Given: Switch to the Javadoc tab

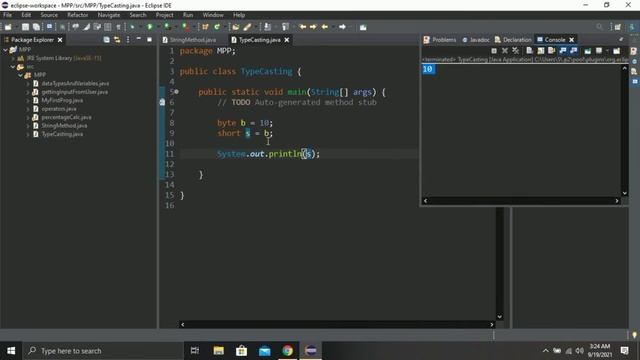Looking at the screenshot, I should tap(476, 40).
